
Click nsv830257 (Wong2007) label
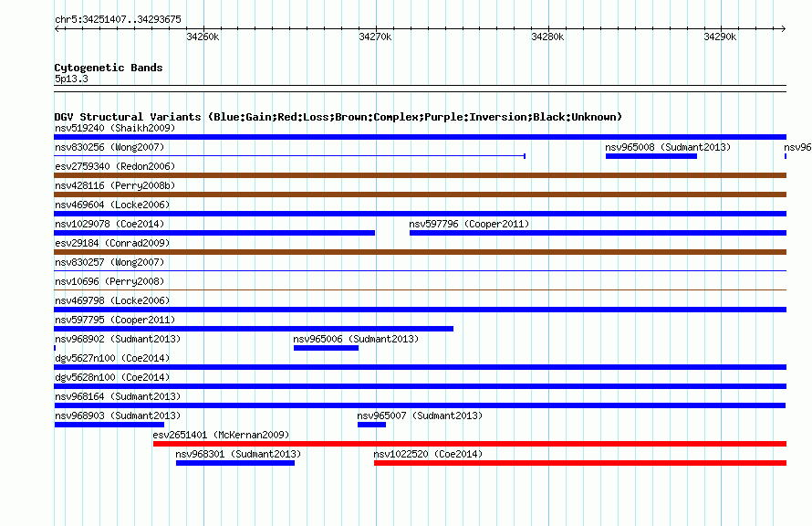point(109,262)
